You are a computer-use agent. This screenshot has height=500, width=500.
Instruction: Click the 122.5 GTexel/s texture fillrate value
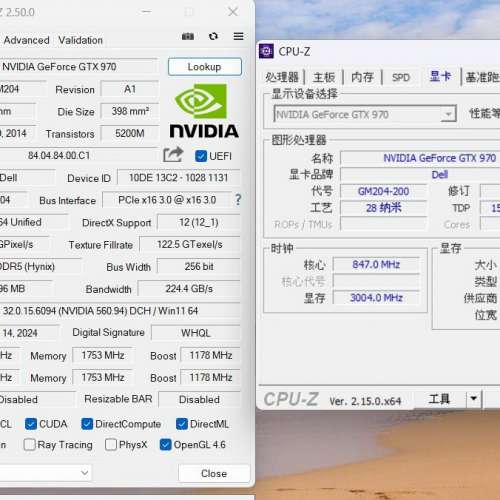[x=190, y=244]
